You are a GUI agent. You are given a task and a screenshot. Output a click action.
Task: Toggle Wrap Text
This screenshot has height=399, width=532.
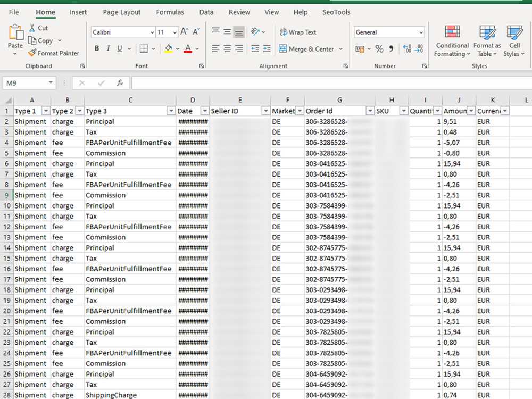tap(298, 32)
